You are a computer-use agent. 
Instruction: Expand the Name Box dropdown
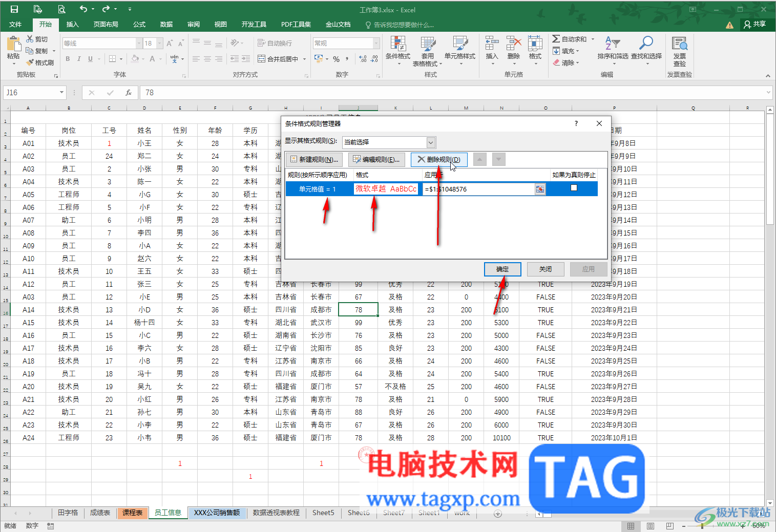tap(61, 93)
